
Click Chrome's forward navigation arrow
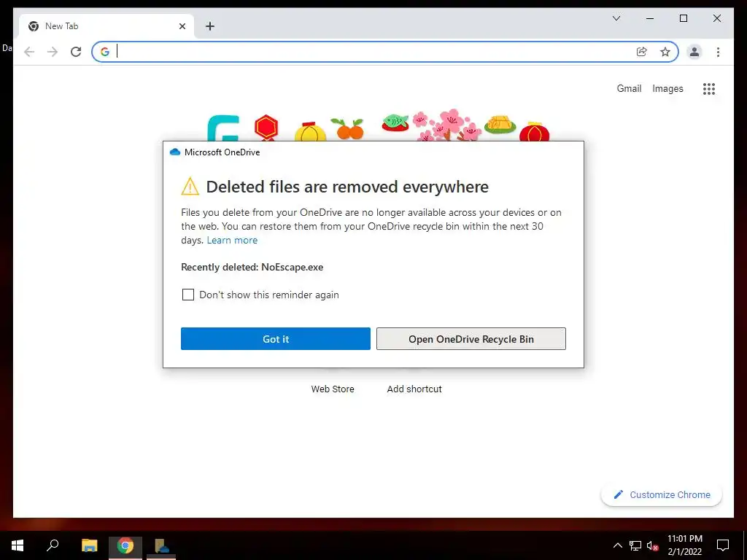[53, 52]
